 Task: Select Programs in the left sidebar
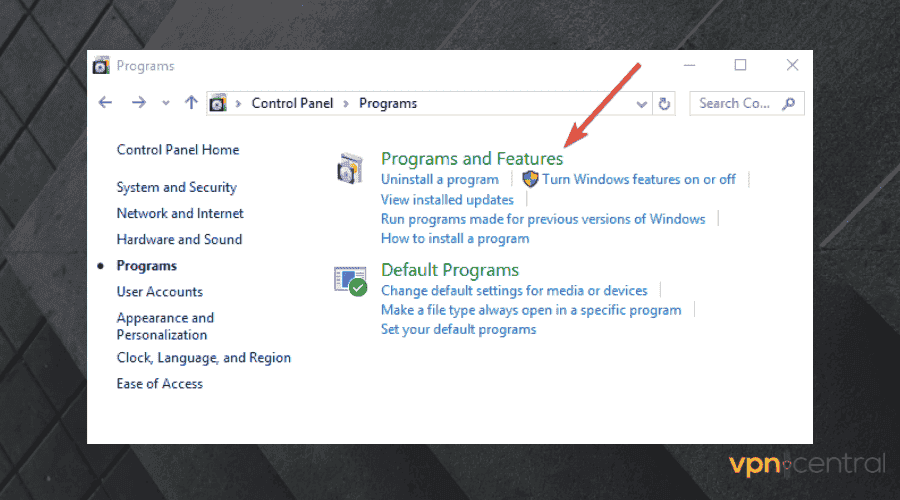146,266
